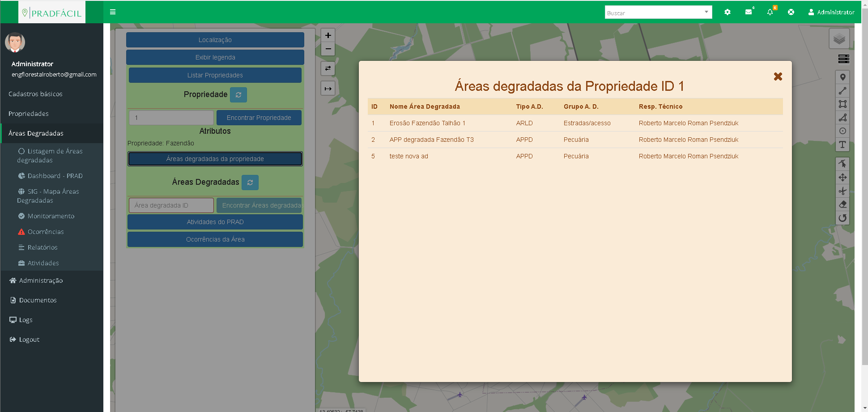The height and width of the screenshot is (412, 868).
Task: Open the Buscar dropdown arrow
Action: pos(706,12)
